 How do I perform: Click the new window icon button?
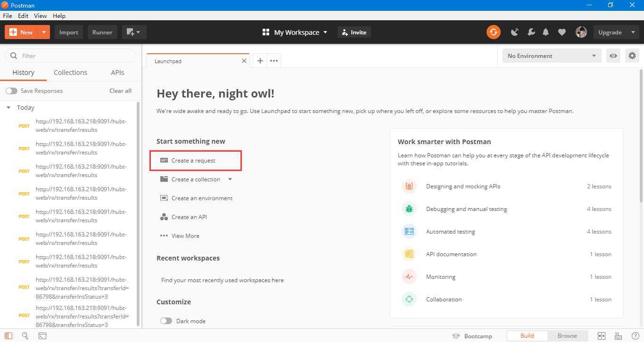click(134, 32)
